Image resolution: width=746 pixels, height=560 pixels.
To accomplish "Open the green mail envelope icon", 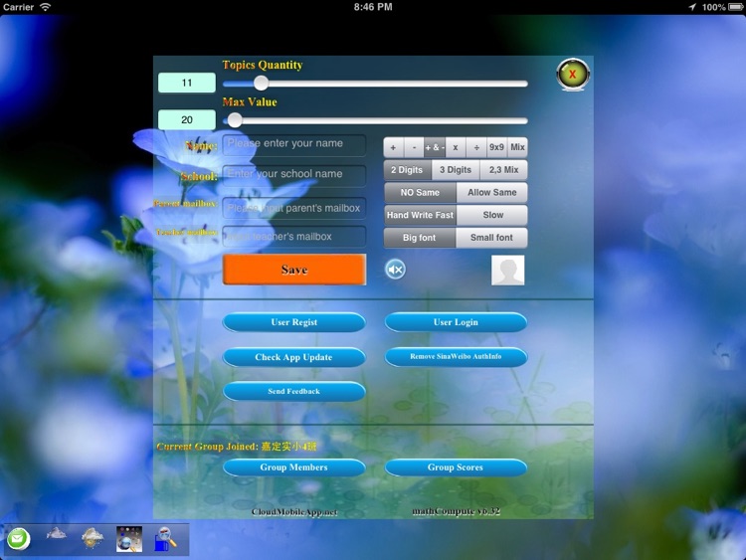I will click(19, 539).
